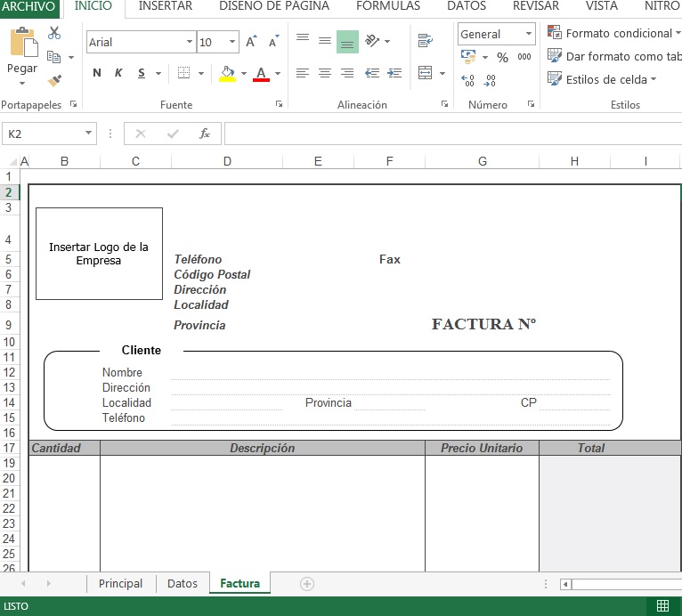This screenshot has height=616, width=682.
Task: Toggle underline S formatting
Action: [x=142, y=73]
